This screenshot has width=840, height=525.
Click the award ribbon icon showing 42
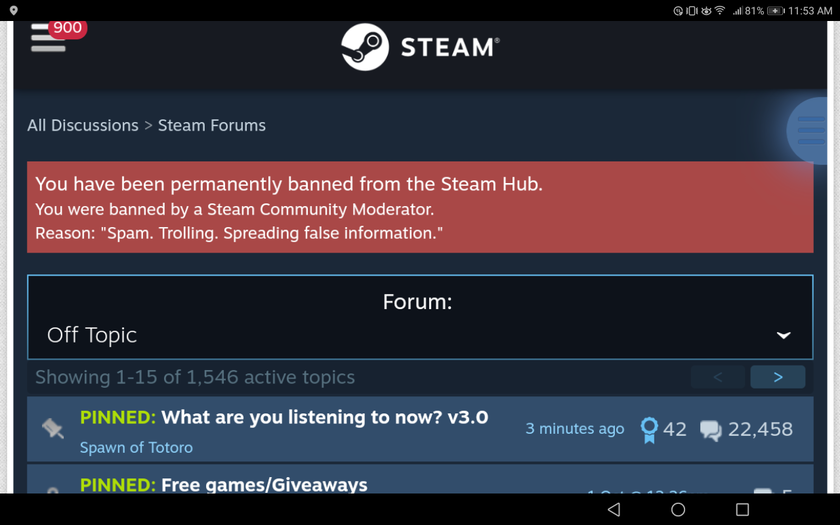649,430
